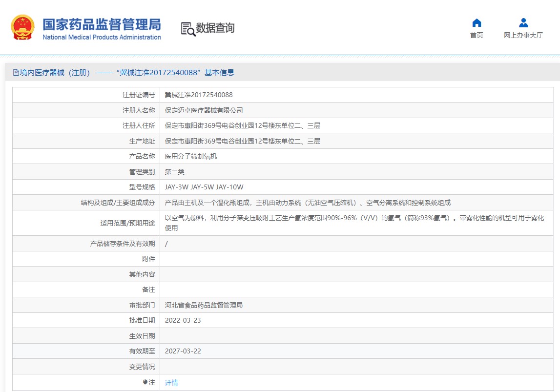This screenshot has height=392, width=560.
Task: Click the document icon before 境内医疗器械
Action: tap(16, 73)
